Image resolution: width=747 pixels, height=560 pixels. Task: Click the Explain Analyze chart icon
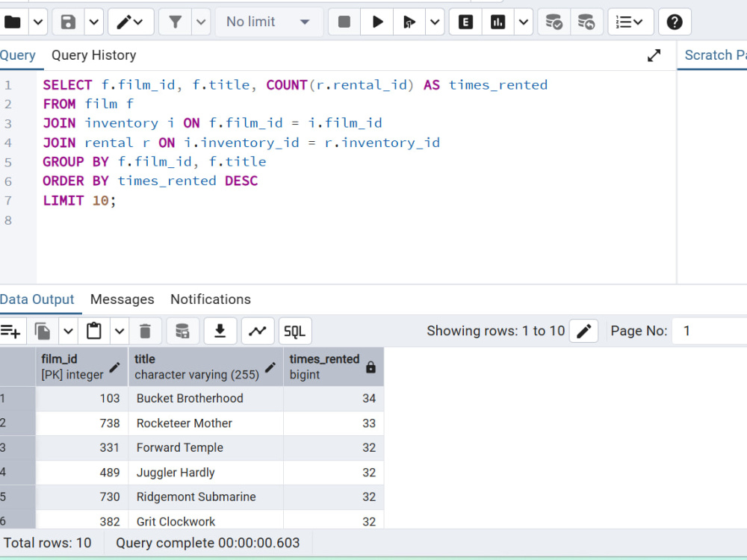click(498, 22)
